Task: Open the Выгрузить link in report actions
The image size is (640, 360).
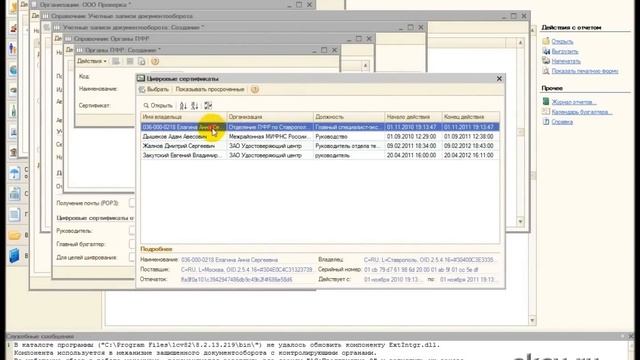Action: pos(565,51)
